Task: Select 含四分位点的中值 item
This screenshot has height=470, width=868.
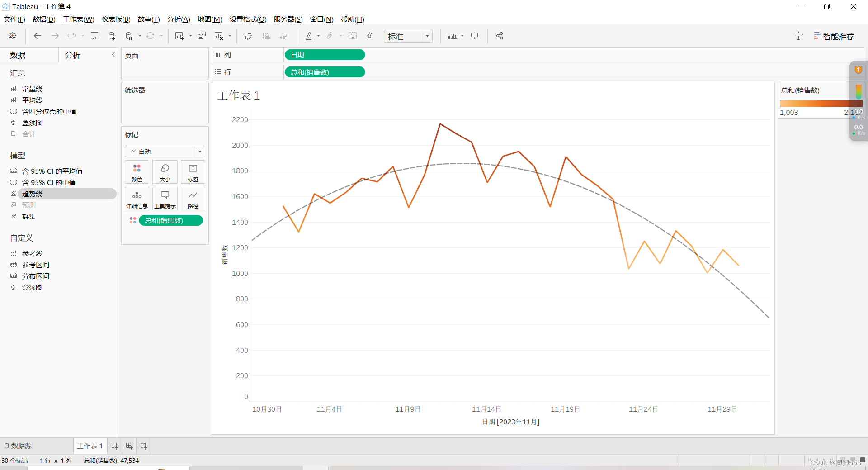Action: 49,111
